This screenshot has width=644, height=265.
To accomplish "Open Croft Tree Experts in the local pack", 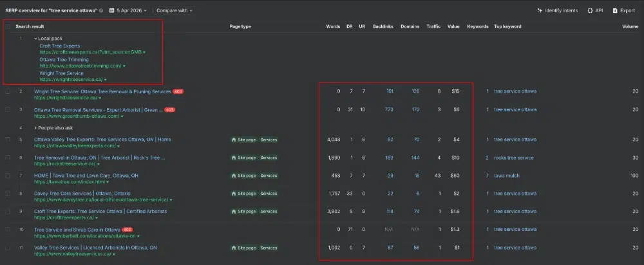I will (x=60, y=46).
